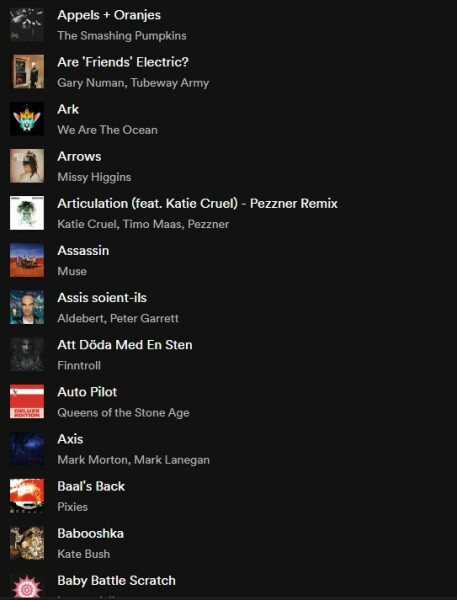Image resolution: width=457 pixels, height=600 pixels.
Task: Click the Baby Battle Scratch album artwork
Action: [27, 587]
